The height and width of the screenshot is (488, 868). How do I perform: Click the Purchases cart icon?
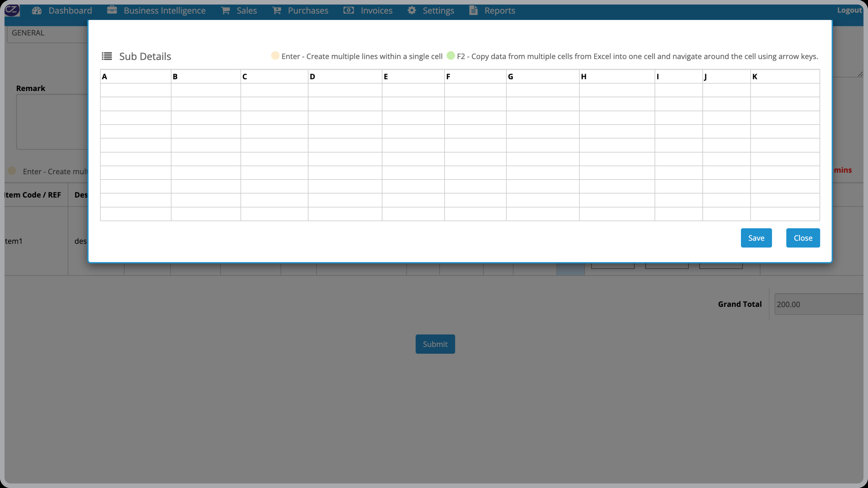pyautogui.click(x=277, y=10)
